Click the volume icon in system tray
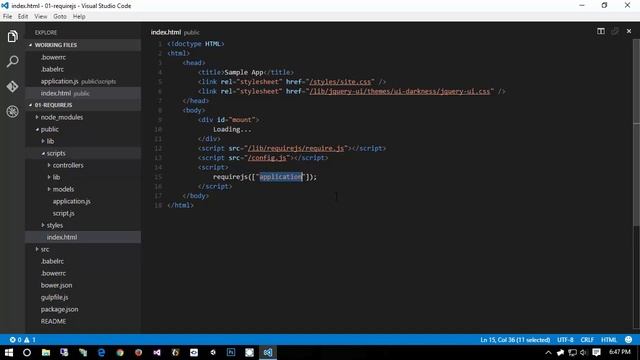 click(x=583, y=352)
